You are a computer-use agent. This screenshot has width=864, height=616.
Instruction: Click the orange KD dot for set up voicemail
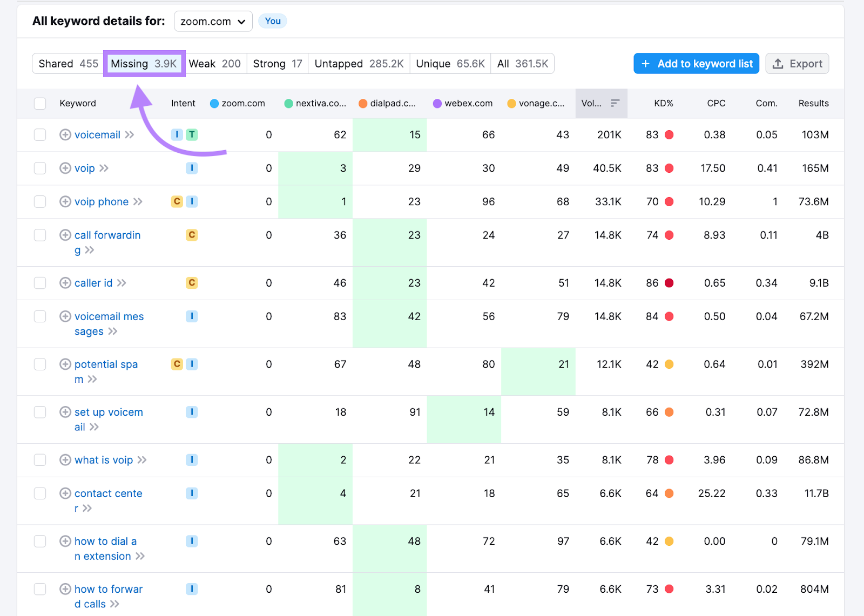669,412
